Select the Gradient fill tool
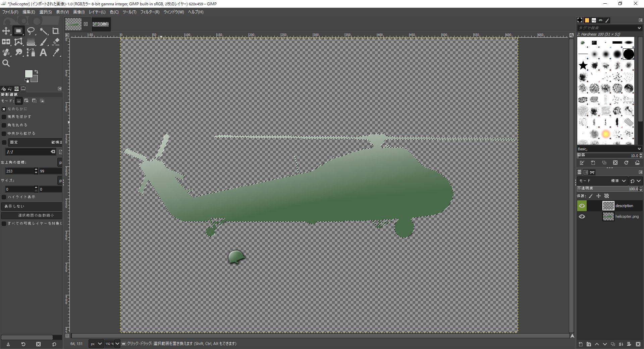Image resolution: width=644 pixels, height=349 pixels. click(x=31, y=42)
